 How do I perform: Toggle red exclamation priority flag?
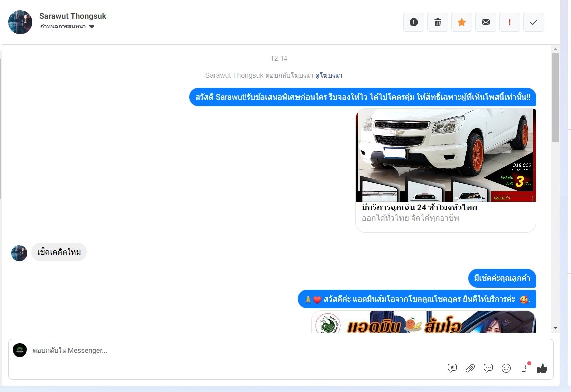coord(510,22)
